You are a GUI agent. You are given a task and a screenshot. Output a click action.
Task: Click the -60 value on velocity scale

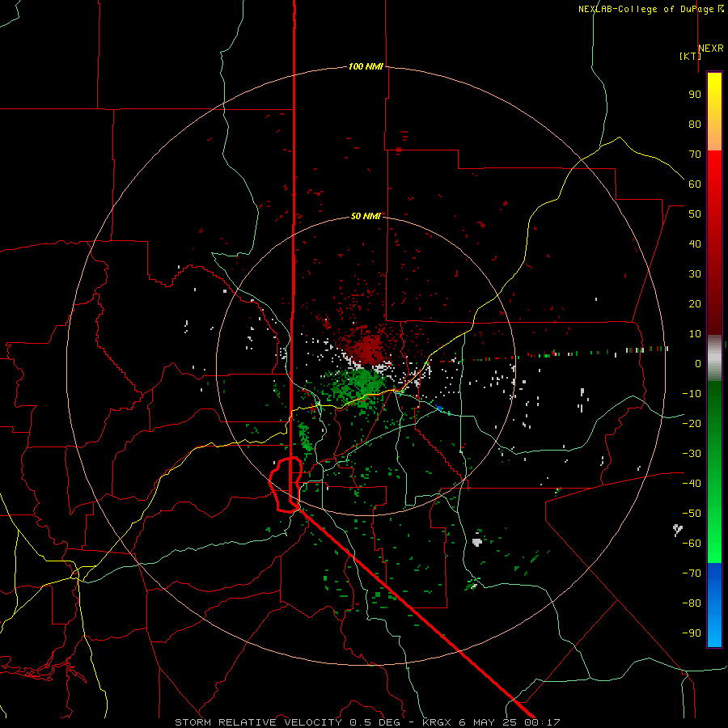tap(692, 544)
